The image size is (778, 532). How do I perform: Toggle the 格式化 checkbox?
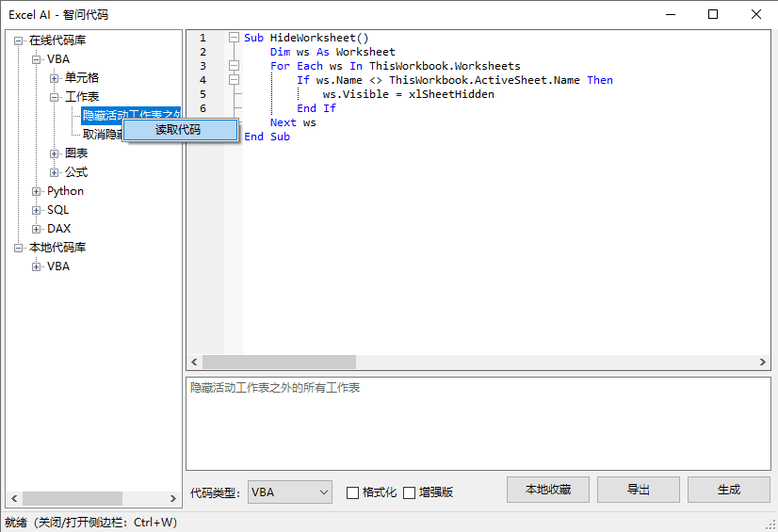(x=352, y=492)
